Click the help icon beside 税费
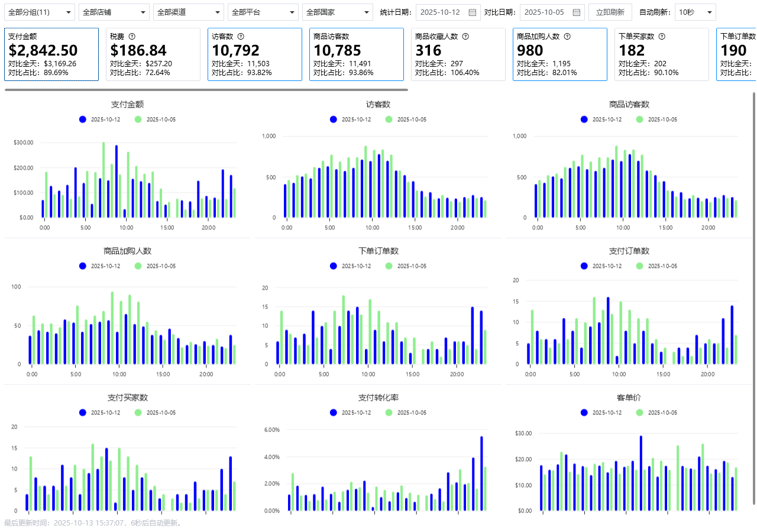The width and height of the screenshot is (757, 532). tap(132, 37)
